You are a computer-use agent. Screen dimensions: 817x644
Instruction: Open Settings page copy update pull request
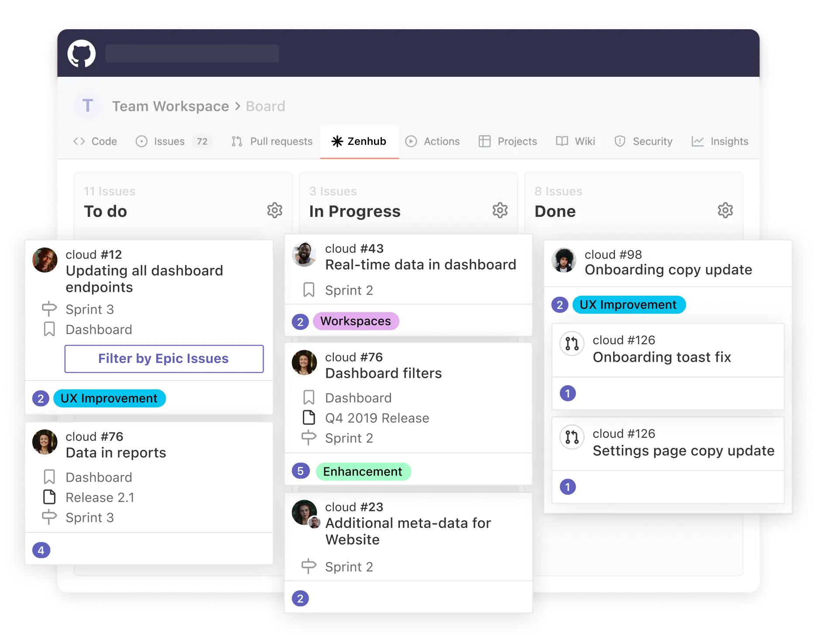coord(684,450)
